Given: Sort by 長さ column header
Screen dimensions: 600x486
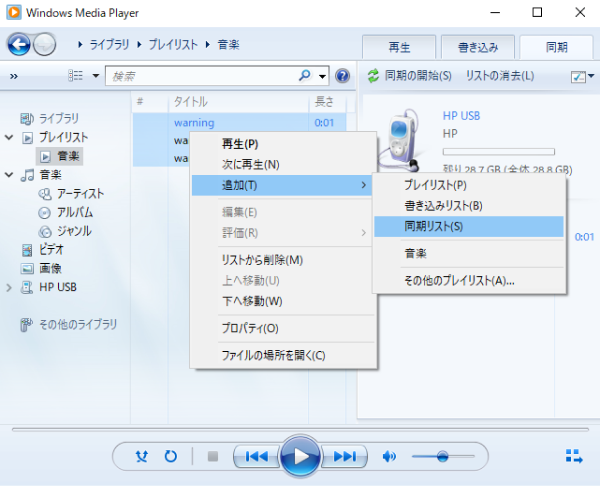Looking at the screenshot, I should (328, 102).
